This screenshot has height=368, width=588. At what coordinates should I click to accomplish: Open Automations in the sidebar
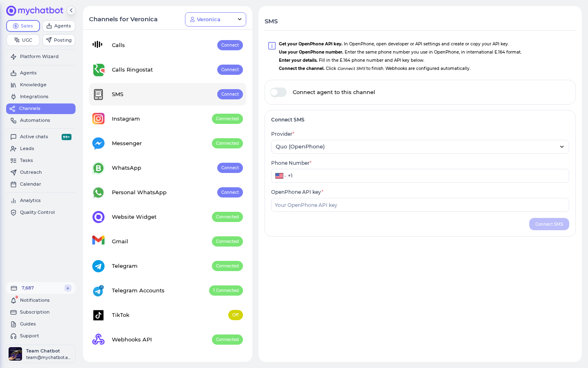click(41, 121)
